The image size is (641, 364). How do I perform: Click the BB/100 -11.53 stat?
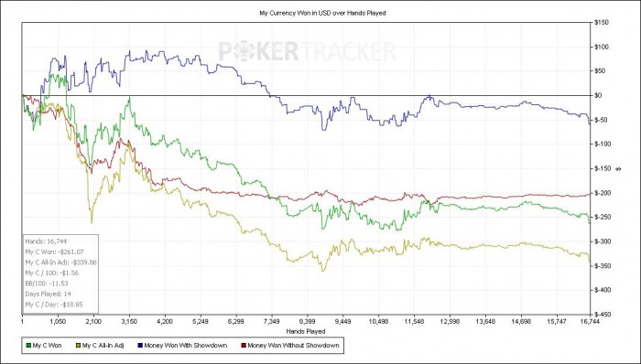click(47, 284)
